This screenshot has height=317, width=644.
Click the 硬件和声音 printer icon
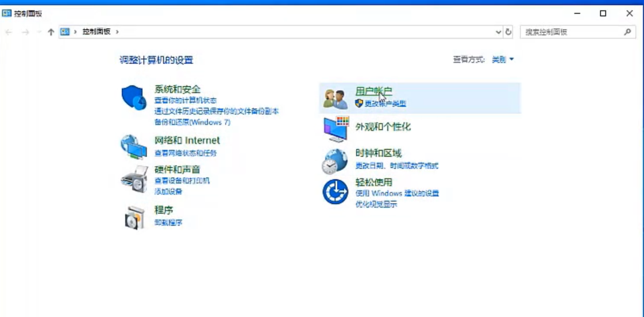[134, 179]
